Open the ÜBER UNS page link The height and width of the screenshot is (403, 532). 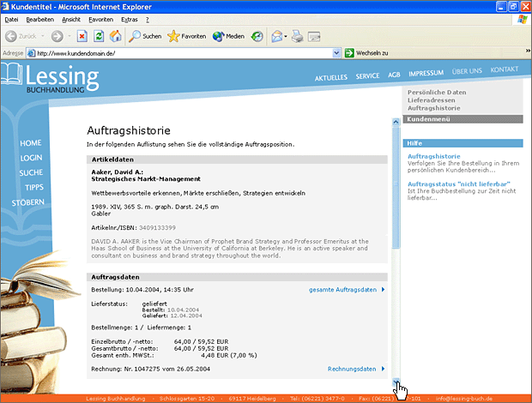point(467,71)
